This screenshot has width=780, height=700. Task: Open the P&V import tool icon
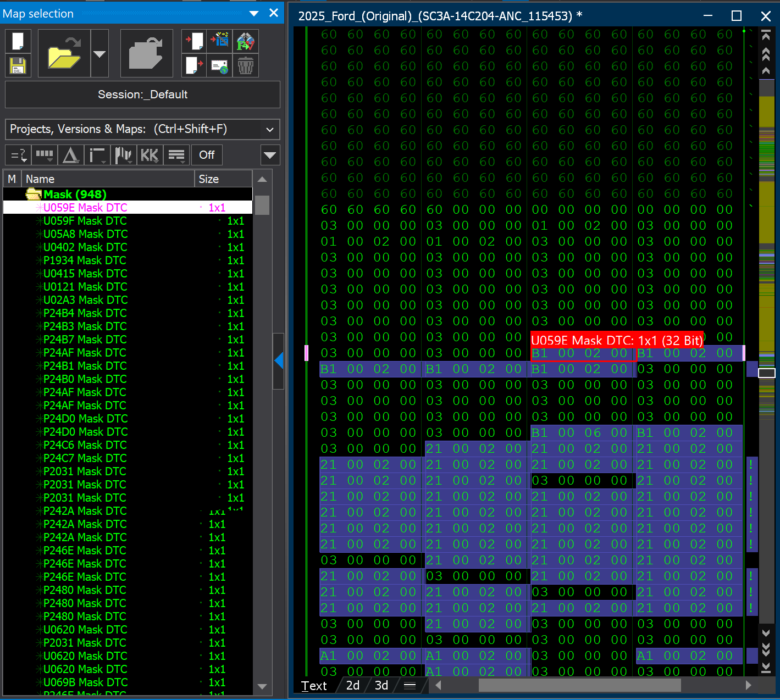pyautogui.click(x=220, y=40)
